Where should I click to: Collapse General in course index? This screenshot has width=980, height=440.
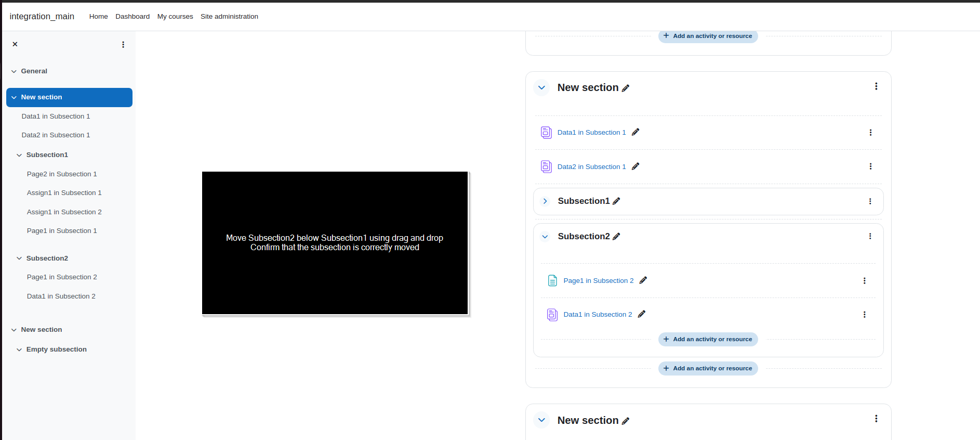click(14, 71)
